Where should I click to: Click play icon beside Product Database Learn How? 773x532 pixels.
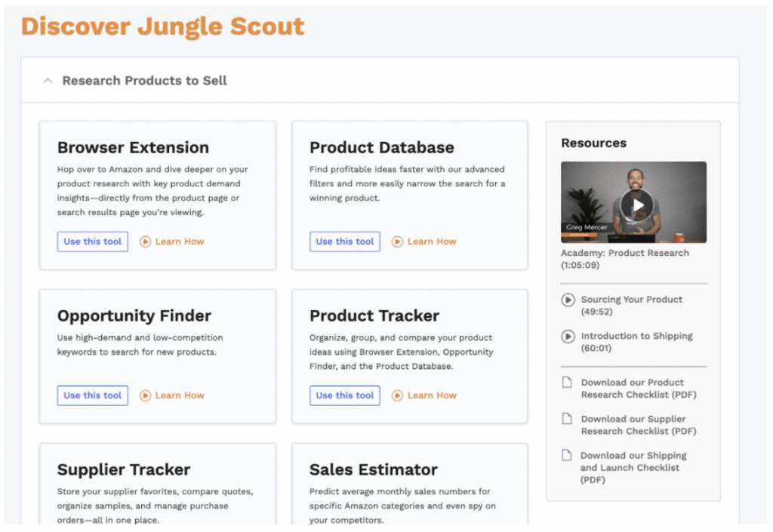coord(397,241)
